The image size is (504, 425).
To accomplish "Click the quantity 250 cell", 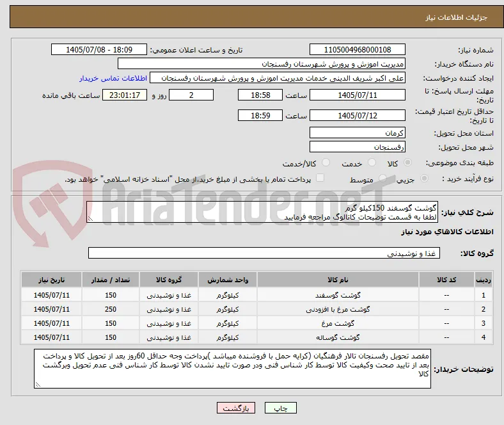I will tap(111, 309).
